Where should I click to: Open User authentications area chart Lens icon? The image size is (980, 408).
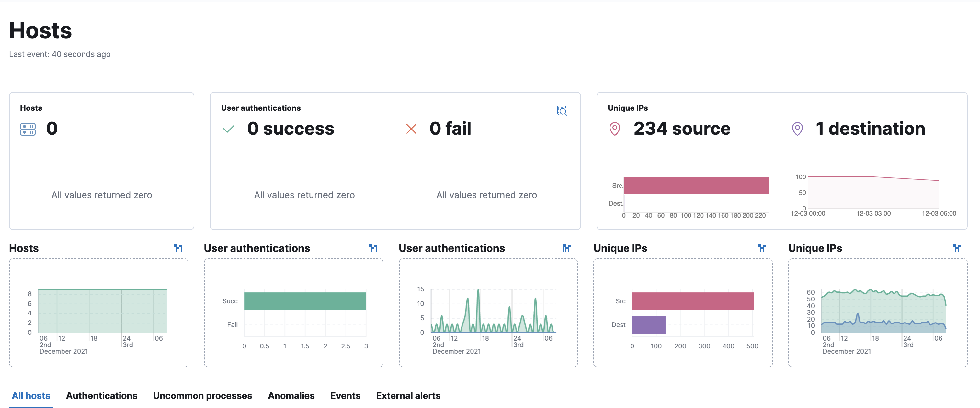click(567, 249)
